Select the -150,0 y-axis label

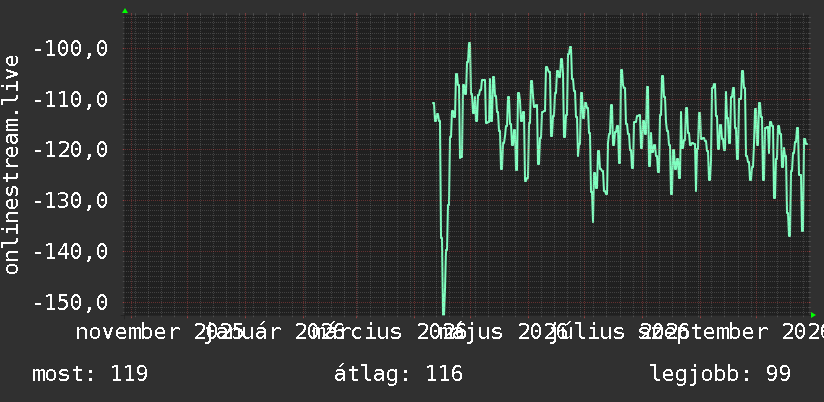(x=70, y=303)
